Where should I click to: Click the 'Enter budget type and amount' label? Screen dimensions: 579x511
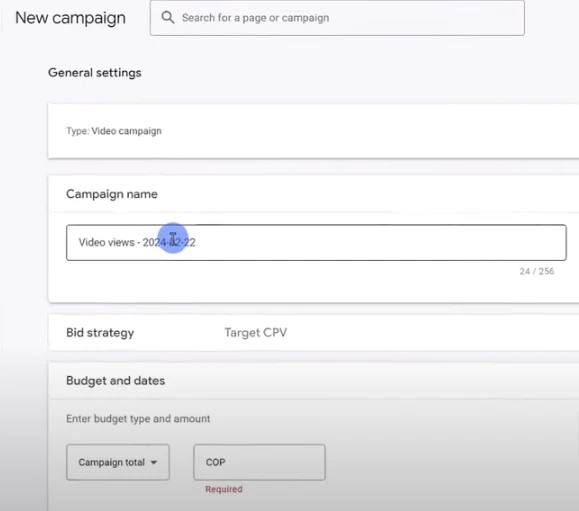pyautogui.click(x=138, y=419)
